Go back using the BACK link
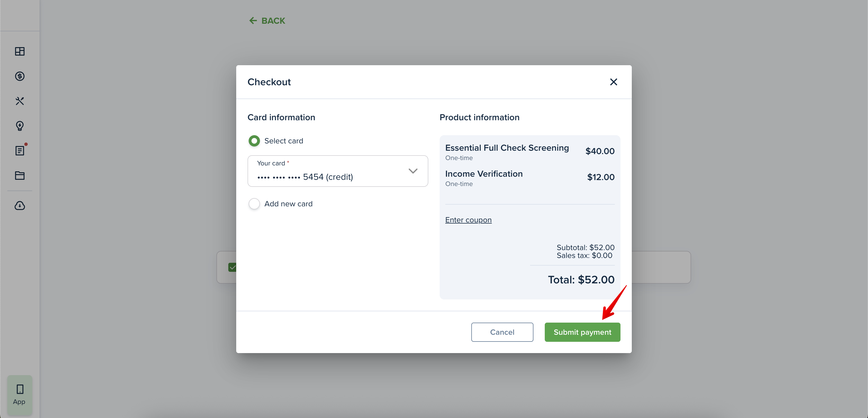This screenshot has height=418, width=868. [267, 21]
